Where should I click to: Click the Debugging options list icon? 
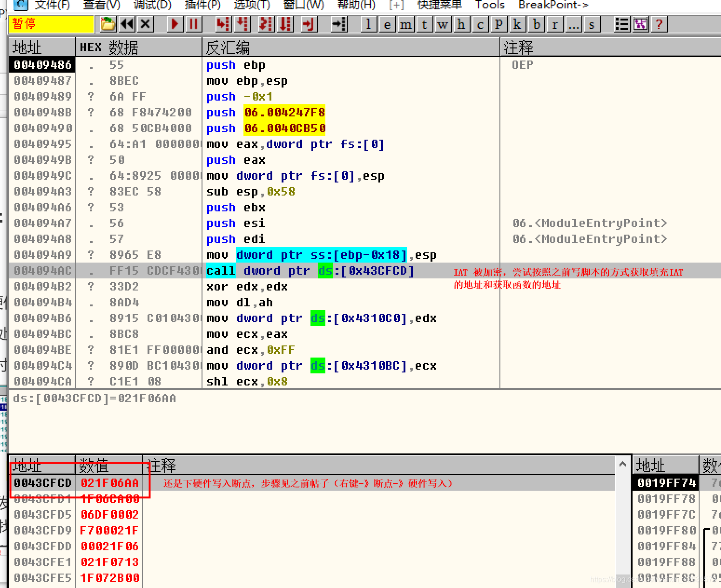[622, 24]
